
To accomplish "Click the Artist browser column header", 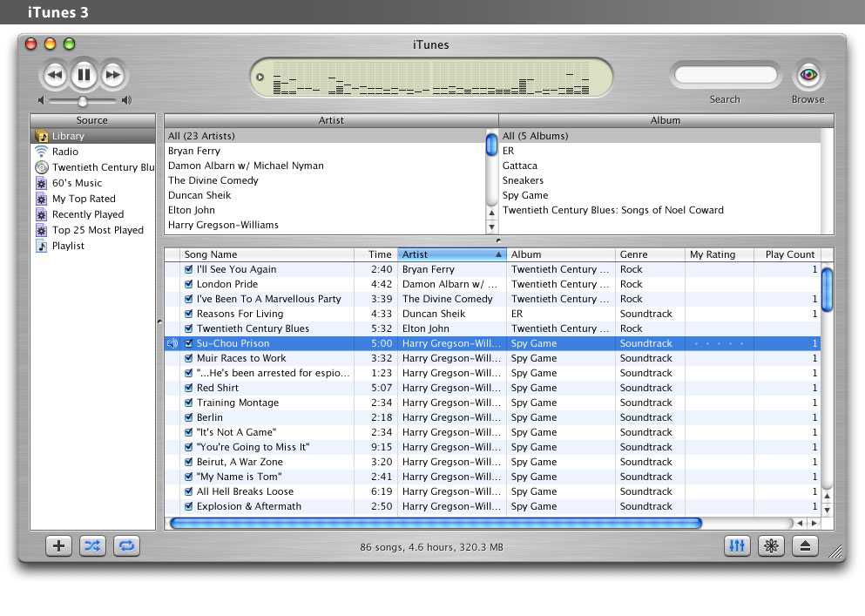I will (x=331, y=120).
